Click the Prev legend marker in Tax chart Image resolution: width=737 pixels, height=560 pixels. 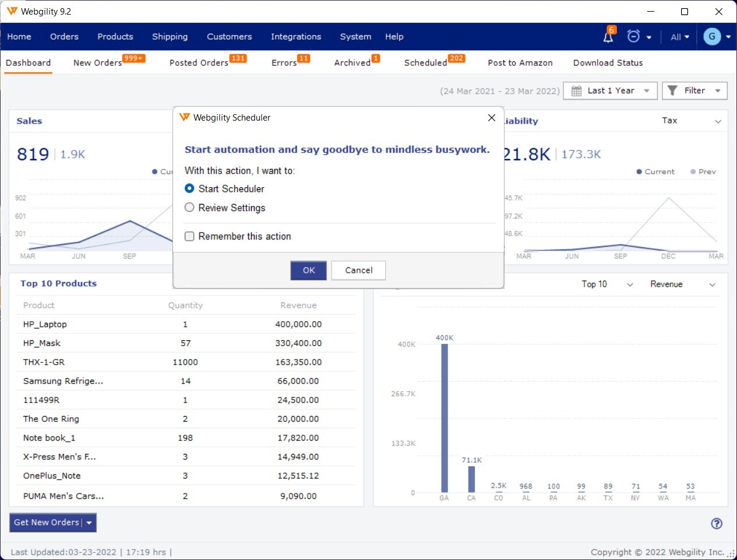pos(693,172)
